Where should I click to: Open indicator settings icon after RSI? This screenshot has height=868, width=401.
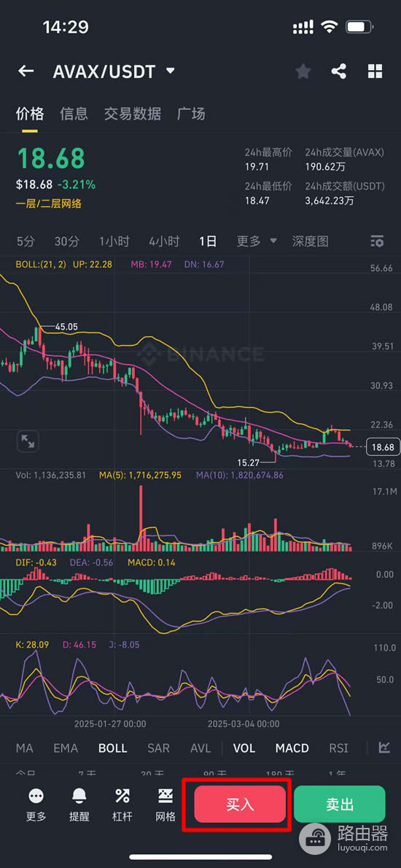384,748
